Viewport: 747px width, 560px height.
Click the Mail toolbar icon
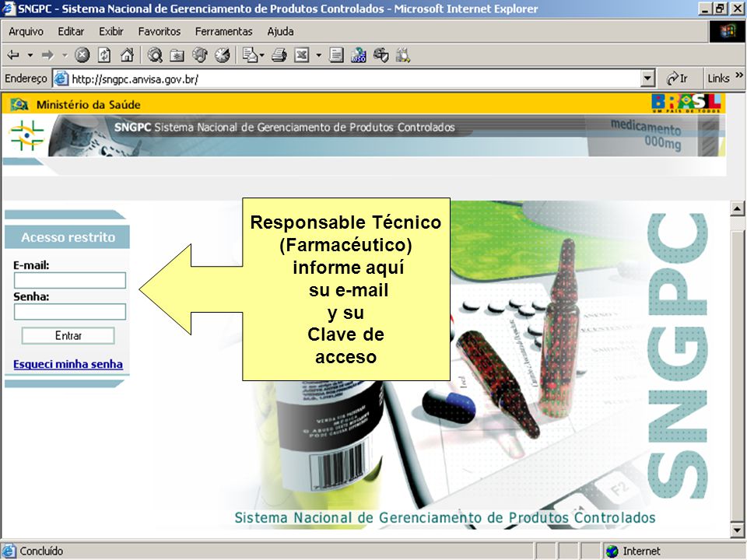(250, 55)
